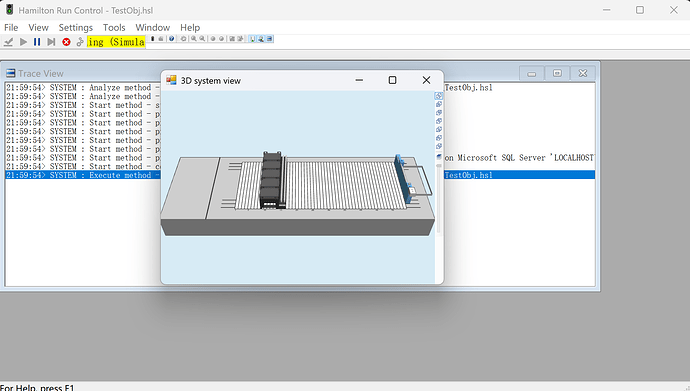Maximize the 3D system view window
690x391 pixels.
[x=392, y=80]
